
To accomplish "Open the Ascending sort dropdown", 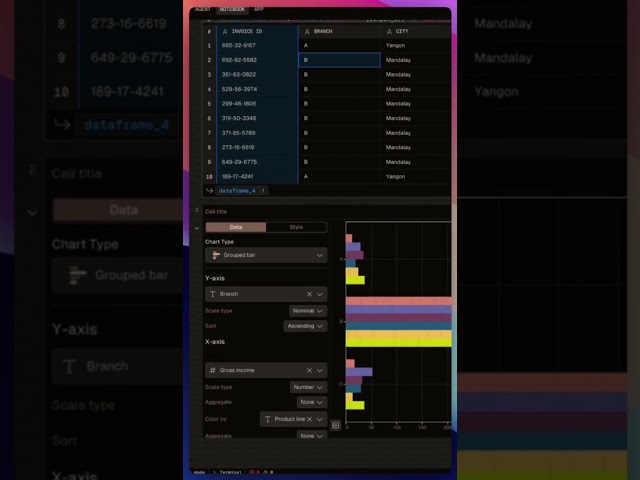I will tap(305, 326).
